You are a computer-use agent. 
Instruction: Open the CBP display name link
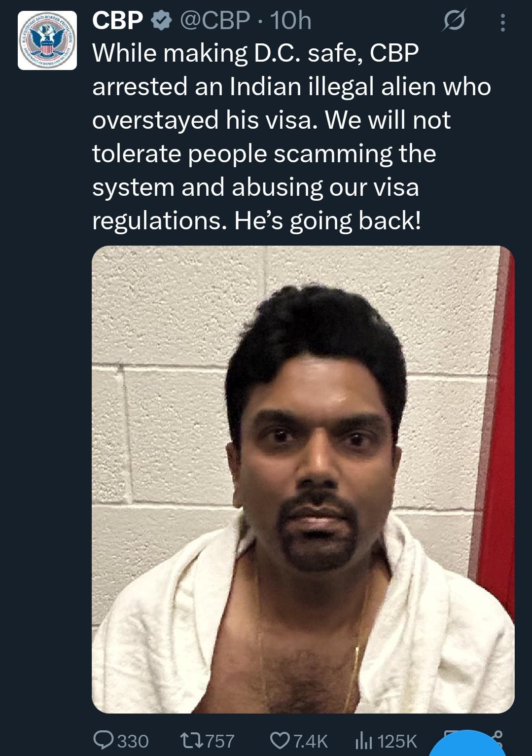pyautogui.click(x=118, y=21)
